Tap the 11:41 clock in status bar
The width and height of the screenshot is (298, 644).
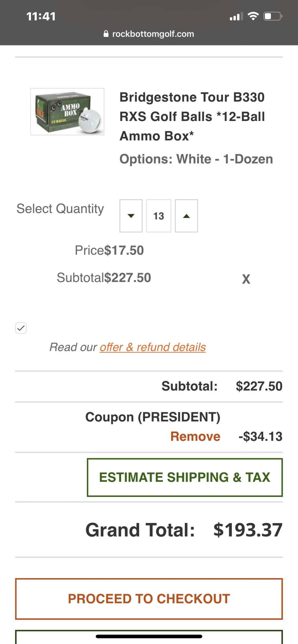[41, 16]
